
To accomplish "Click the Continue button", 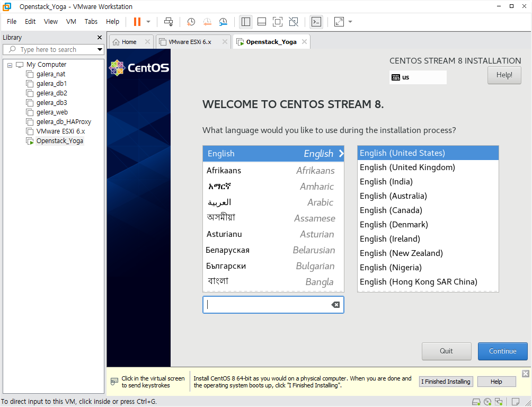I will [502, 351].
